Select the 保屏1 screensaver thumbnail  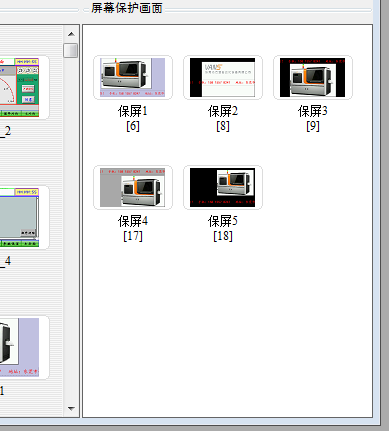point(133,77)
